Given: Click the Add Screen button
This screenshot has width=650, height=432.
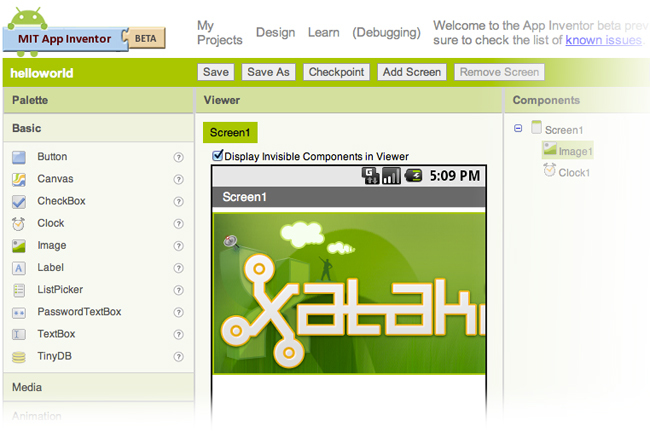Looking at the screenshot, I should point(412,72).
